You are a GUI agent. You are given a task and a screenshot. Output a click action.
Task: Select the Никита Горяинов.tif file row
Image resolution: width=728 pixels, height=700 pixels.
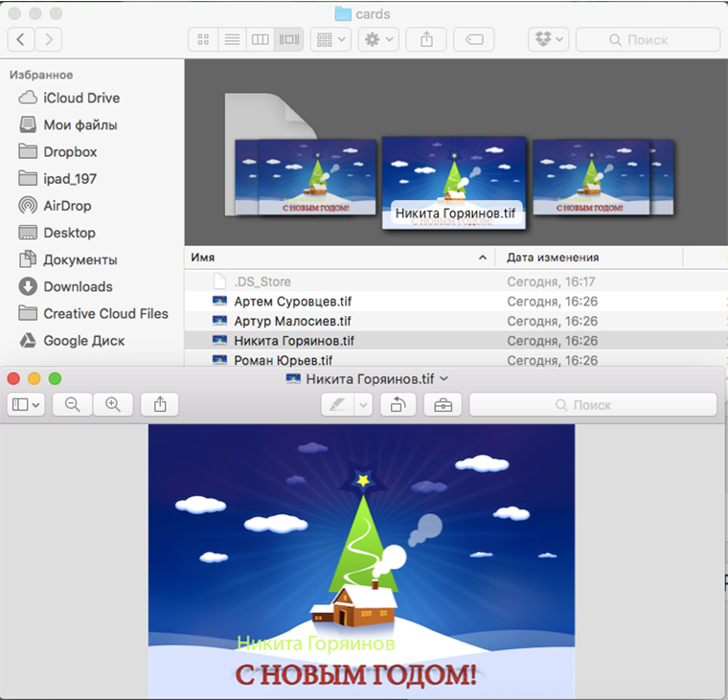point(456,340)
